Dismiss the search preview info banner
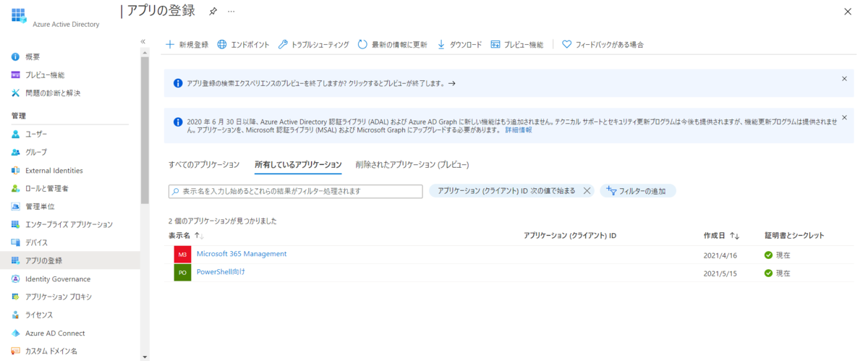 tap(844, 78)
